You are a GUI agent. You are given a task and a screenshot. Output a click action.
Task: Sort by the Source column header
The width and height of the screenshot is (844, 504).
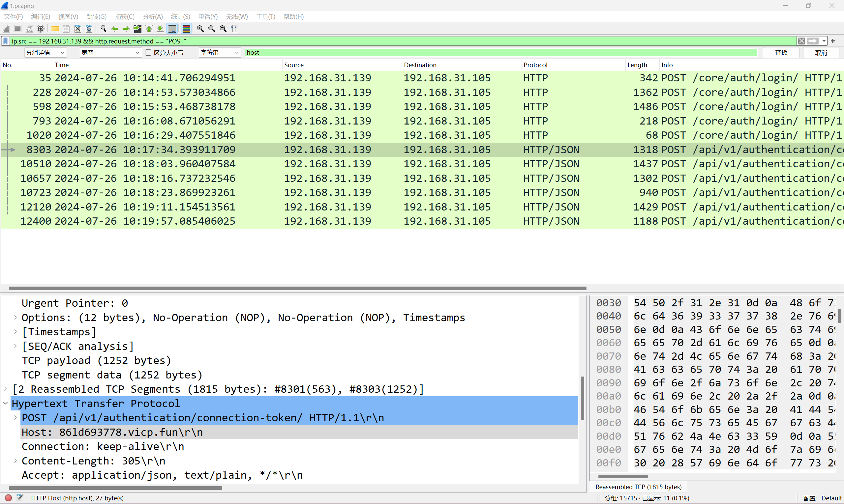[x=342, y=65]
